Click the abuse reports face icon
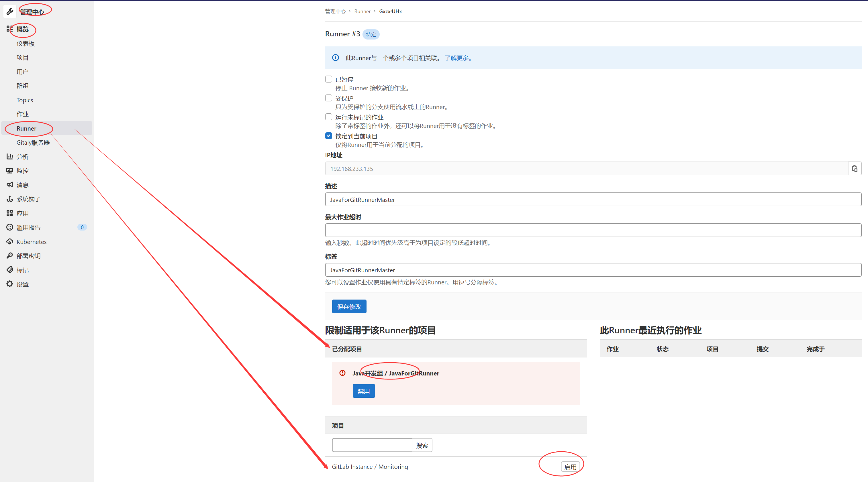The height and width of the screenshot is (482, 868). pyautogui.click(x=9, y=227)
